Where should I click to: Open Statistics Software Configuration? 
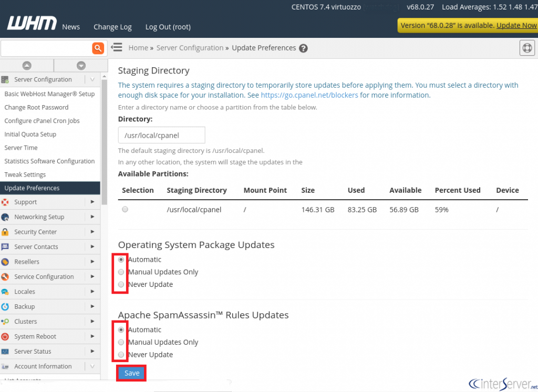(x=49, y=161)
